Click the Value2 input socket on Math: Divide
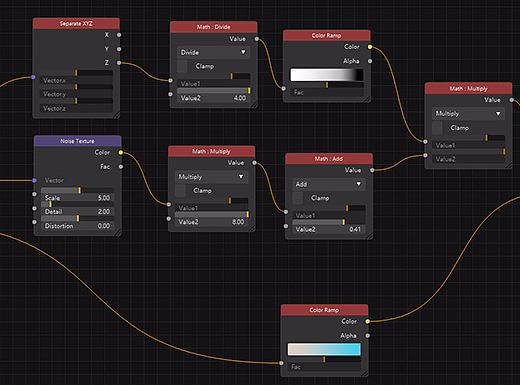The width and height of the screenshot is (520, 385). pyautogui.click(x=170, y=94)
